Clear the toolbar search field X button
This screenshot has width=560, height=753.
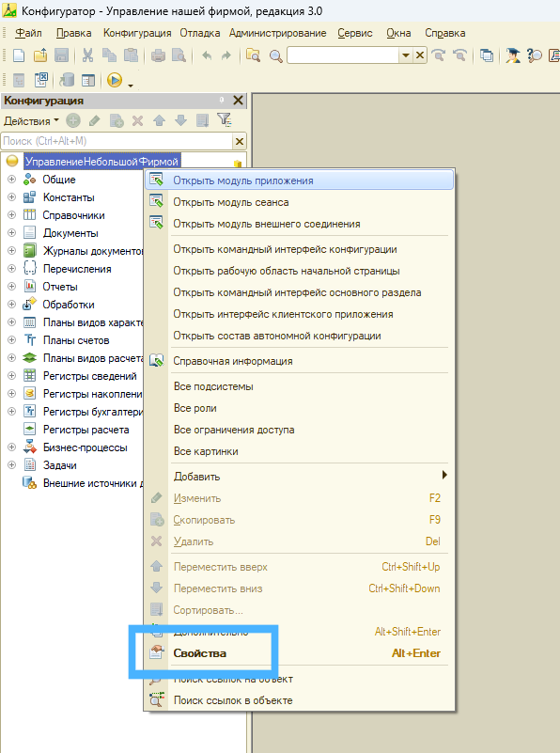[x=420, y=55]
